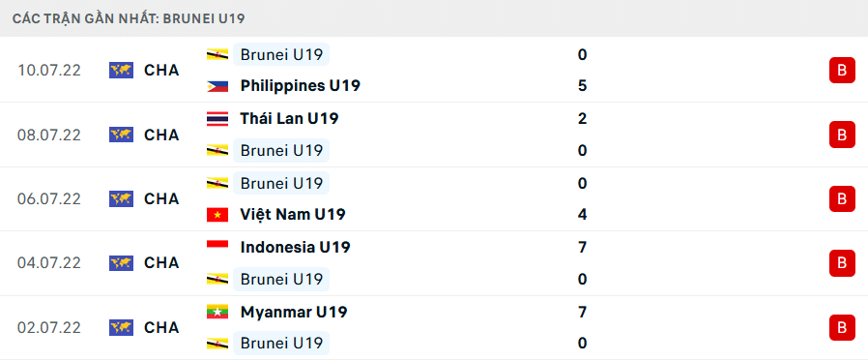868x361 pixels.
Task: Click the Brunei flag in 02.07.22 match
Action: (217, 344)
